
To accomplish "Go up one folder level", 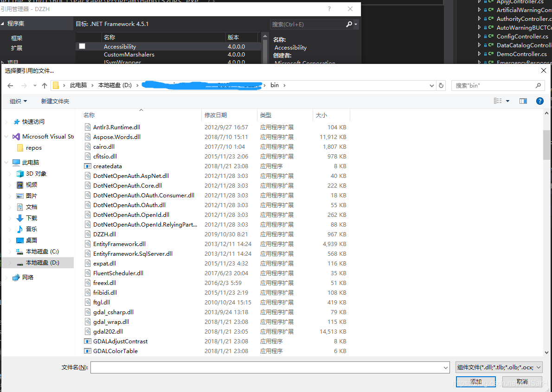I will [45, 85].
